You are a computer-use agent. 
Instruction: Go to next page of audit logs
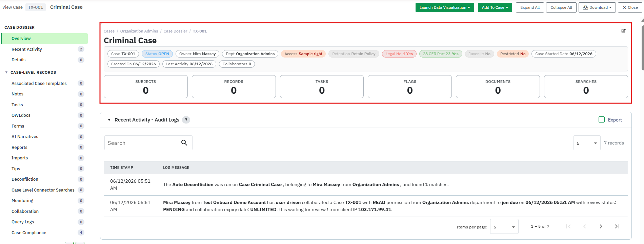coord(601,226)
